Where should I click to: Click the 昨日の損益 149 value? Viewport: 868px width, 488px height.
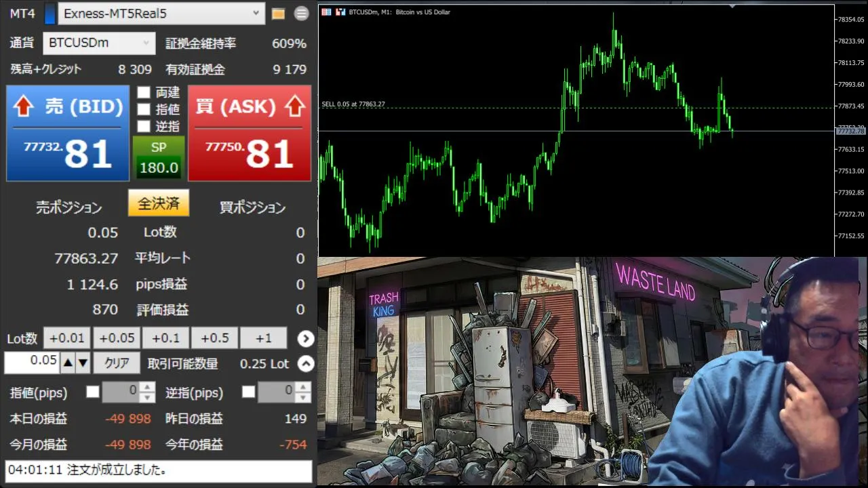tap(295, 419)
